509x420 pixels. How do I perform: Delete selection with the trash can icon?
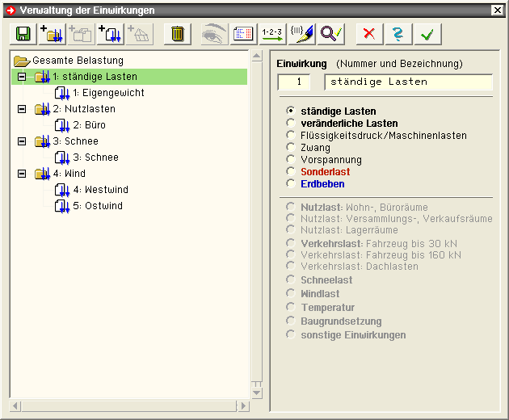coord(178,34)
